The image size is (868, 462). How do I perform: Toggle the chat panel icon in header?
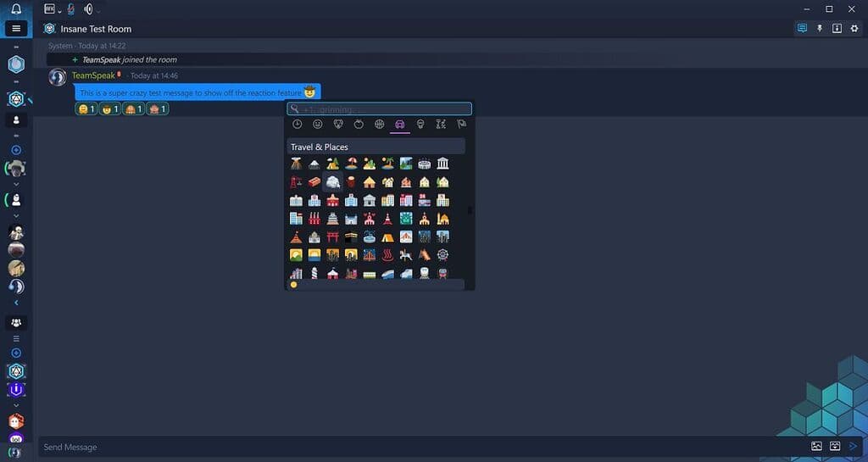pyautogui.click(x=802, y=29)
